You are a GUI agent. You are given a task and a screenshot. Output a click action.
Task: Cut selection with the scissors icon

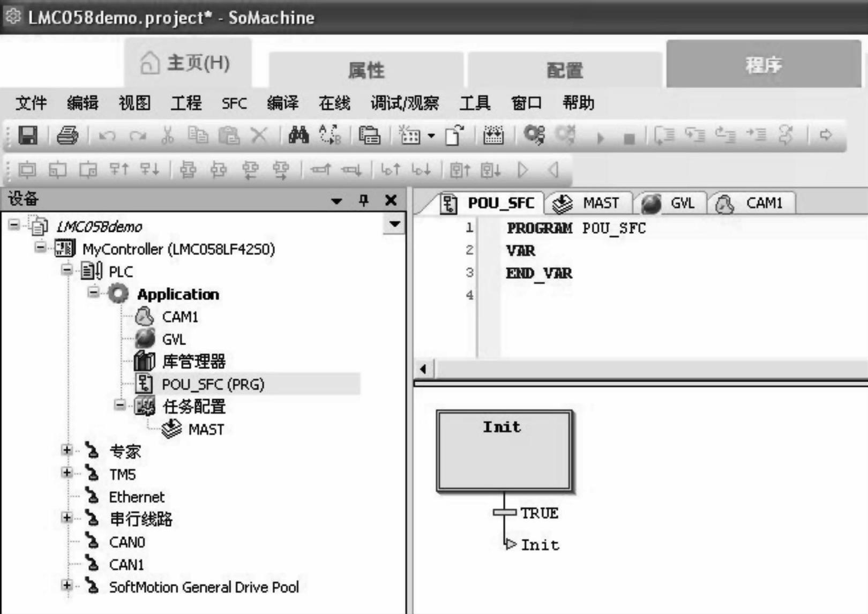(x=168, y=135)
